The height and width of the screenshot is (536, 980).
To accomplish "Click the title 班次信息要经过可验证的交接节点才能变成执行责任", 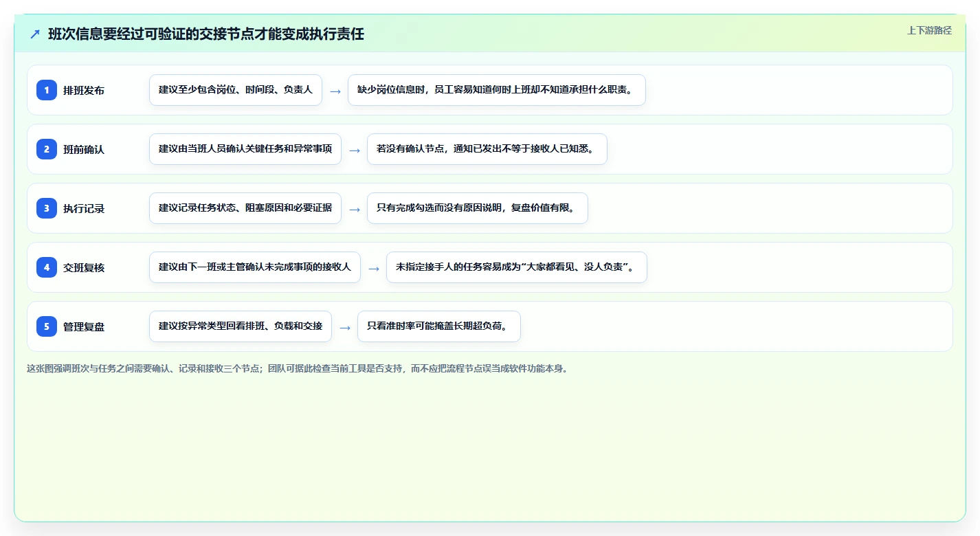I will [x=206, y=34].
